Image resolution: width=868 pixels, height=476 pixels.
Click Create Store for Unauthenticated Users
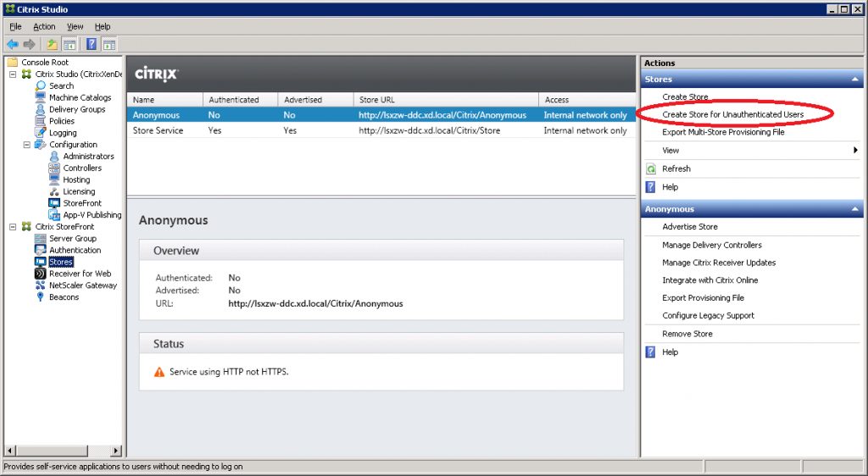click(x=732, y=114)
